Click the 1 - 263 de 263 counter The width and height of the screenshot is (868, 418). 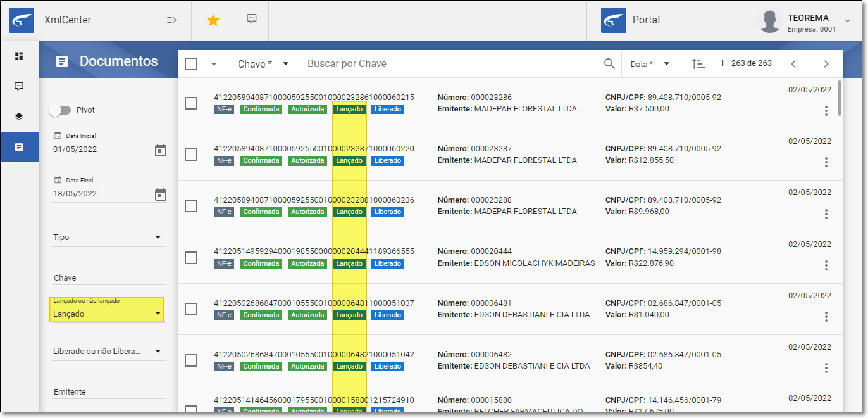tap(746, 63)
